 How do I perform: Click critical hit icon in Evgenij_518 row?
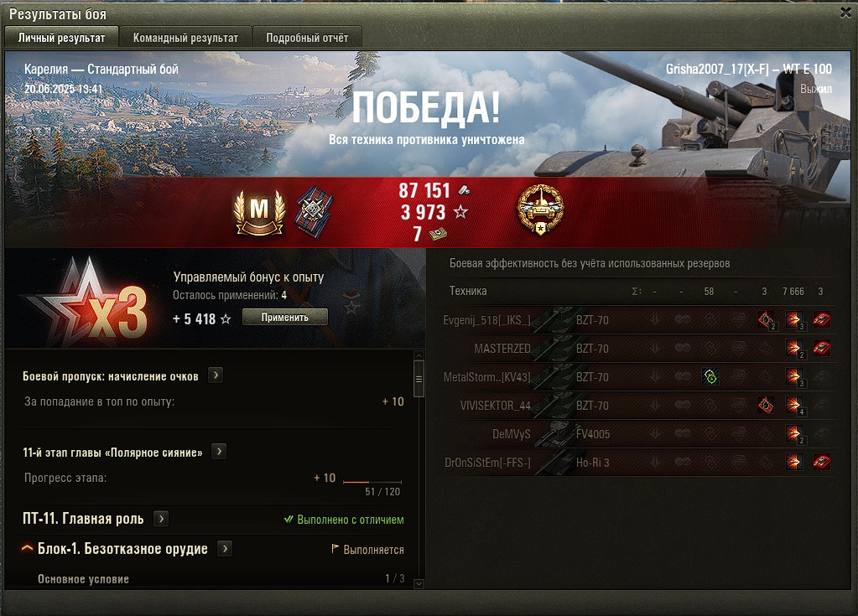pyautogui.click(x=766, y=320)
